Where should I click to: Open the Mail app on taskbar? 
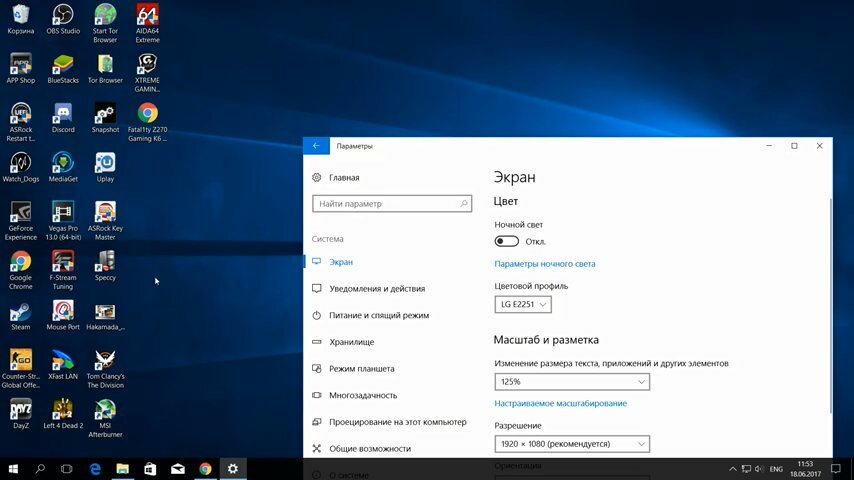point(178,469)
